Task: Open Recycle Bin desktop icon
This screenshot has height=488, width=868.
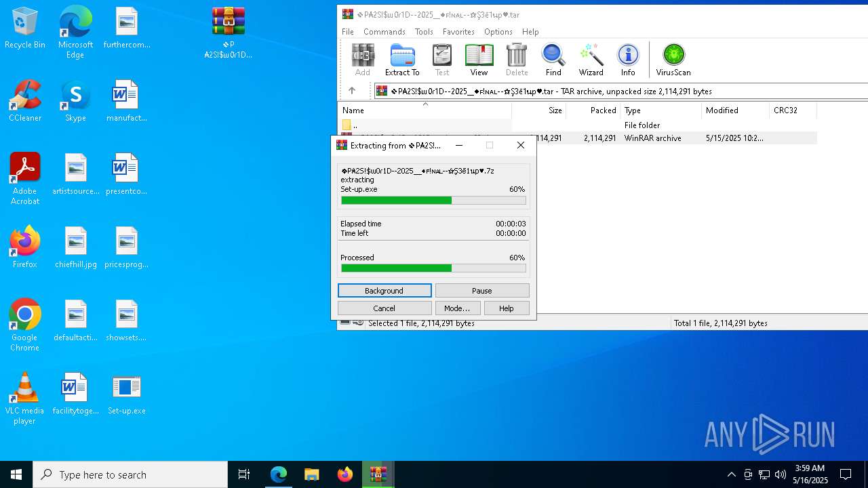Action: 25,28
